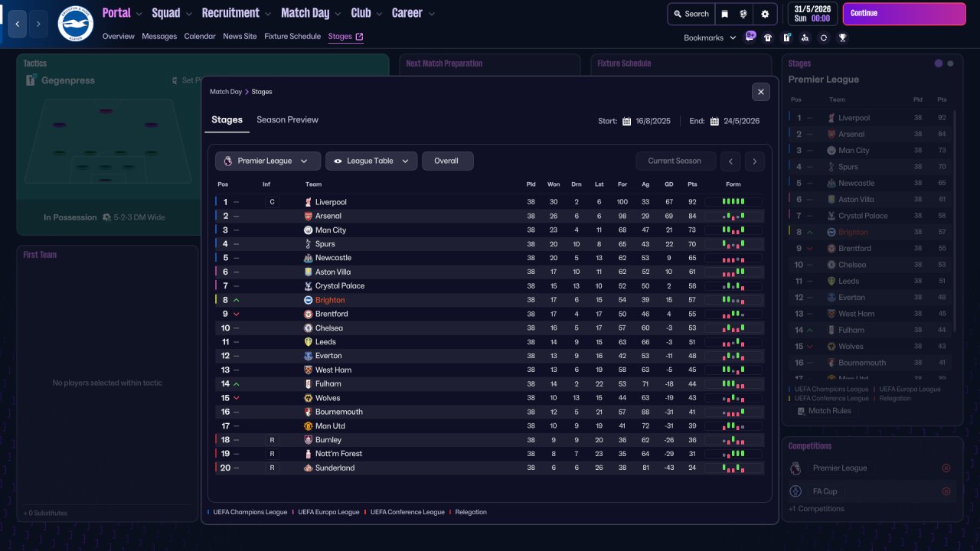Go forward with the right navigation arrow

point(38,24)
